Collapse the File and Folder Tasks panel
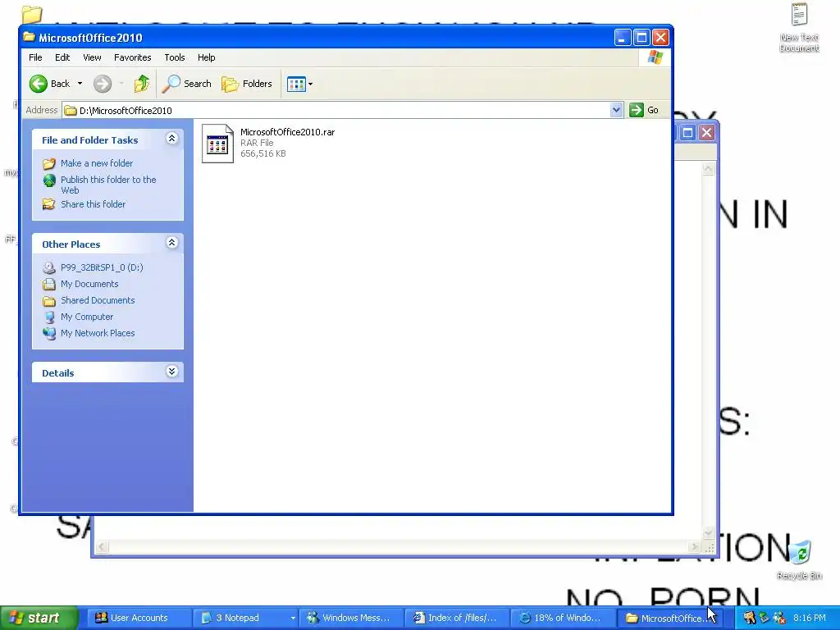 click(171, 139)
